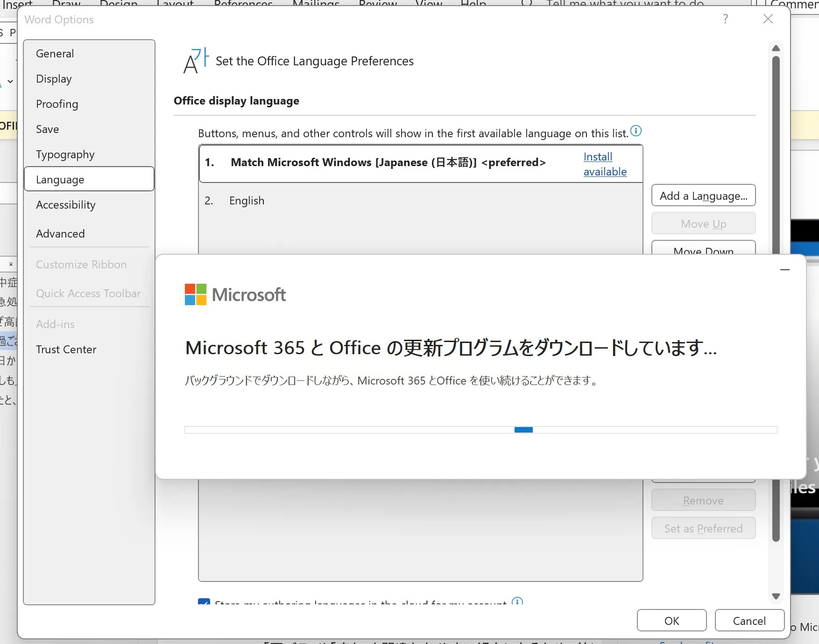Click info icon beside cloud authoring languages
819x644 pixels.
(x=517, y=601)
